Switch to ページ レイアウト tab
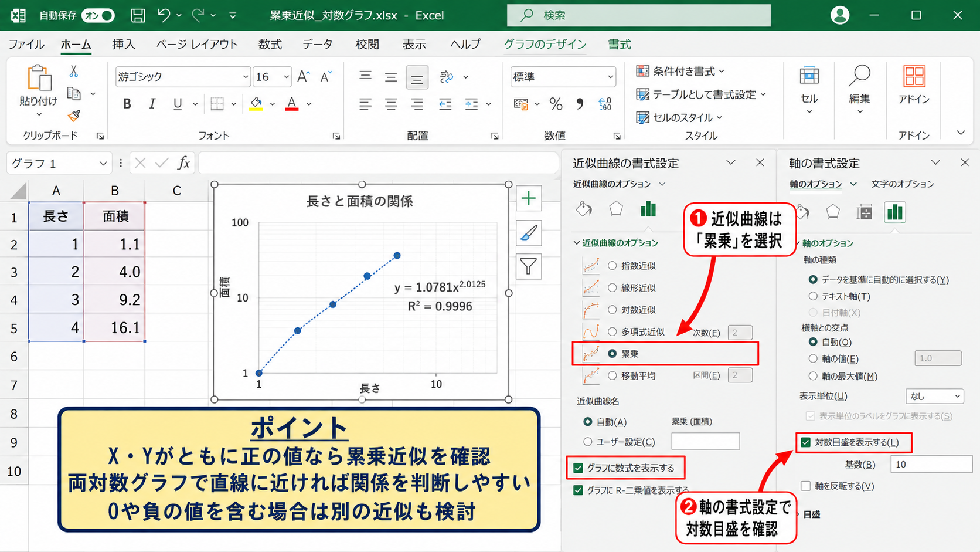 point(197,45)
